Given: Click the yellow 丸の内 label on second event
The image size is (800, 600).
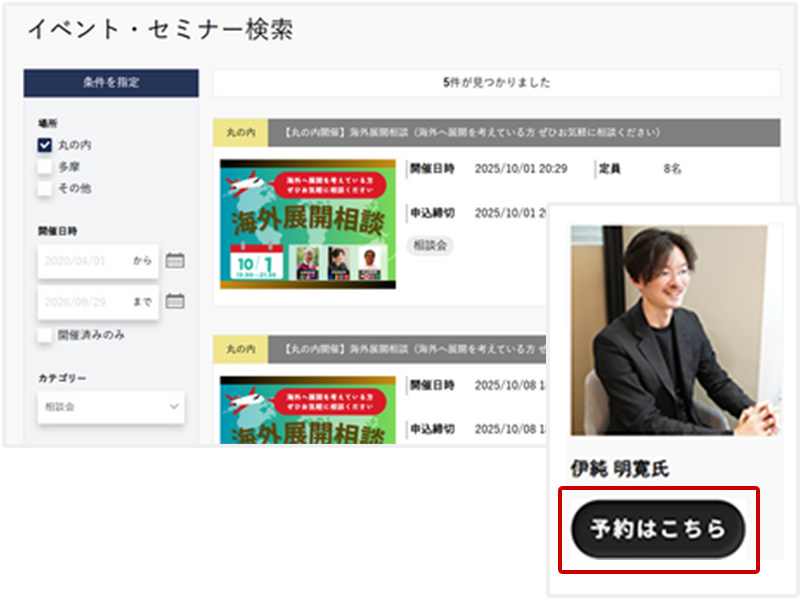Looking at the screenshot, I should tap(240, 349).
